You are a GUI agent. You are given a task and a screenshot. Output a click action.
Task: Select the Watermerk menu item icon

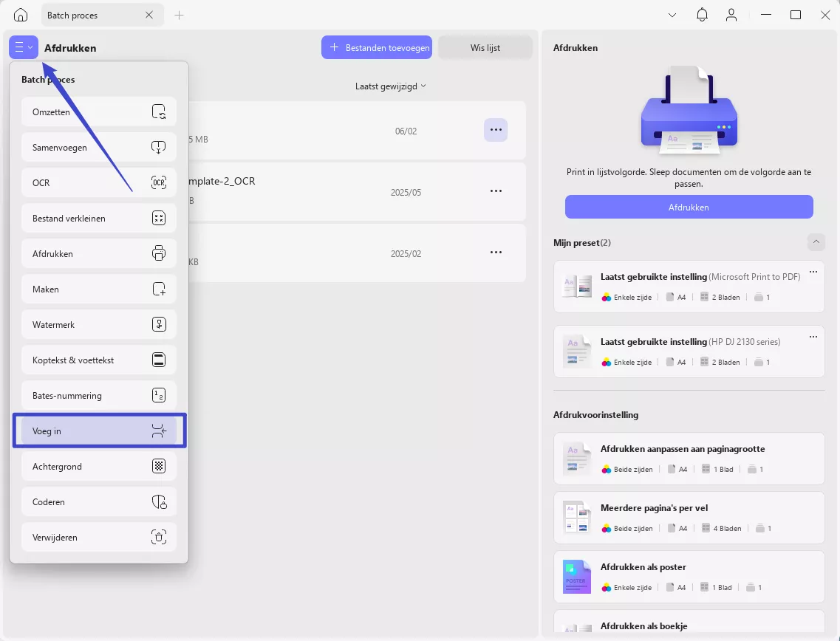(x=159, y=324)
